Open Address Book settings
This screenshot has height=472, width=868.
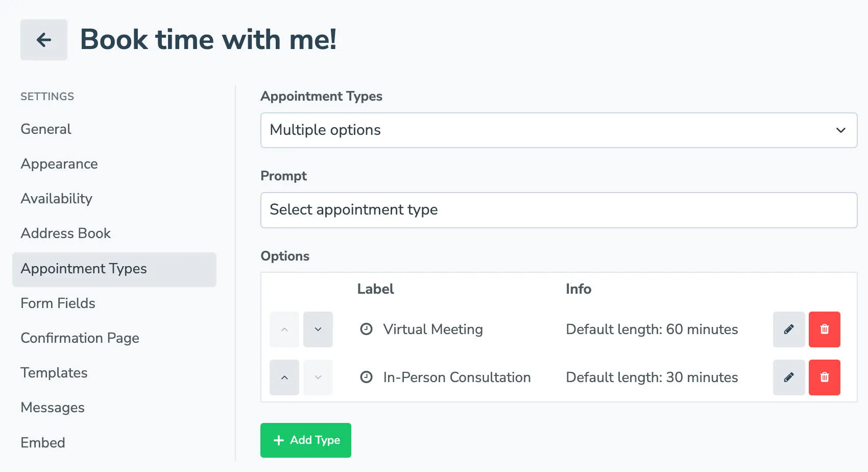coord(65,233)
